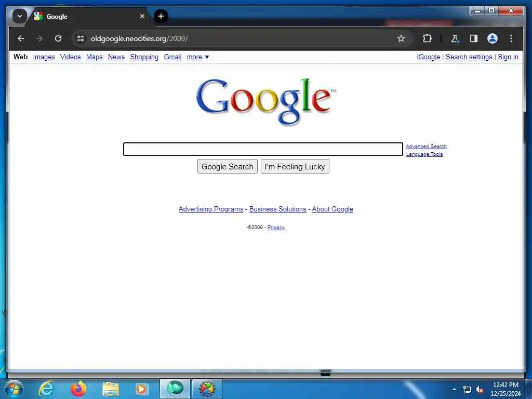This screenshot has height=399, width=532.
Task: Open Windows Explorer folder icon
Action: (x=110, y=389)
